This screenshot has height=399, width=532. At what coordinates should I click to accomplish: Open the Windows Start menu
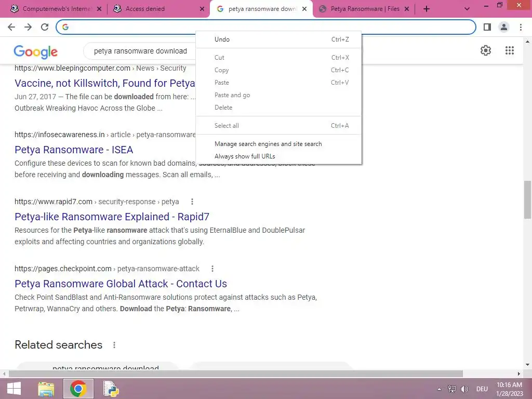(x=14, y=389)
